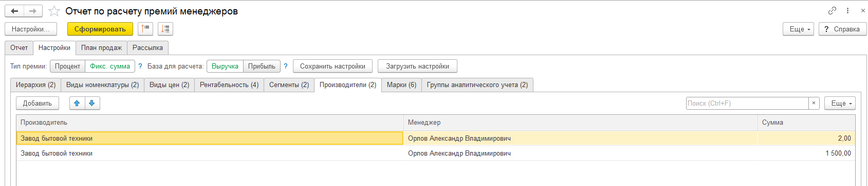Show help hint next to Прибыль
The width and height of the screenshot is (868, 186).
(286, 66)
